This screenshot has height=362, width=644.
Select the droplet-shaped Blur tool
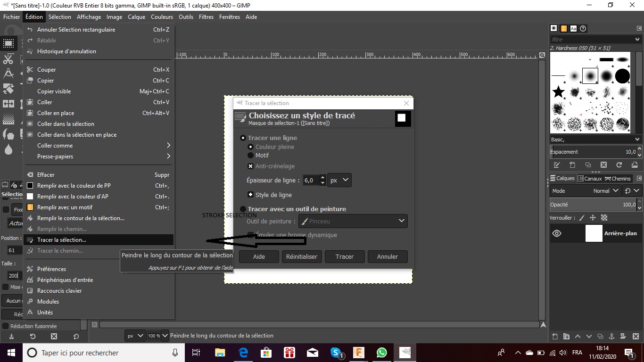coord(8,149)
